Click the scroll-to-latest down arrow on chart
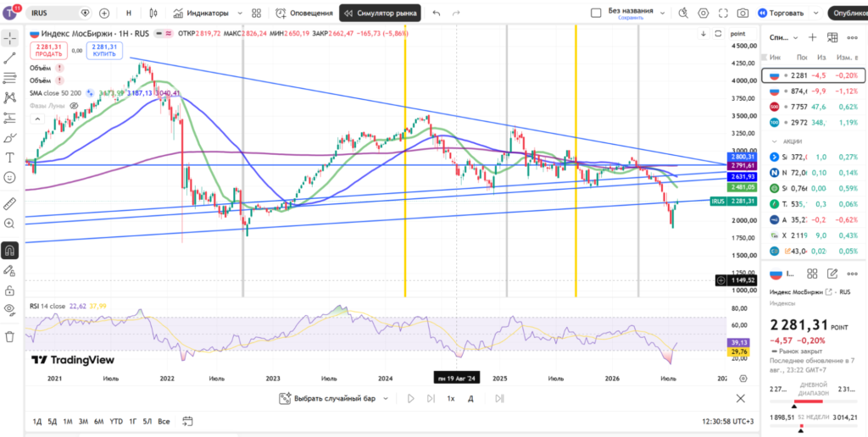868x437 pixels. tap(704, 33)
